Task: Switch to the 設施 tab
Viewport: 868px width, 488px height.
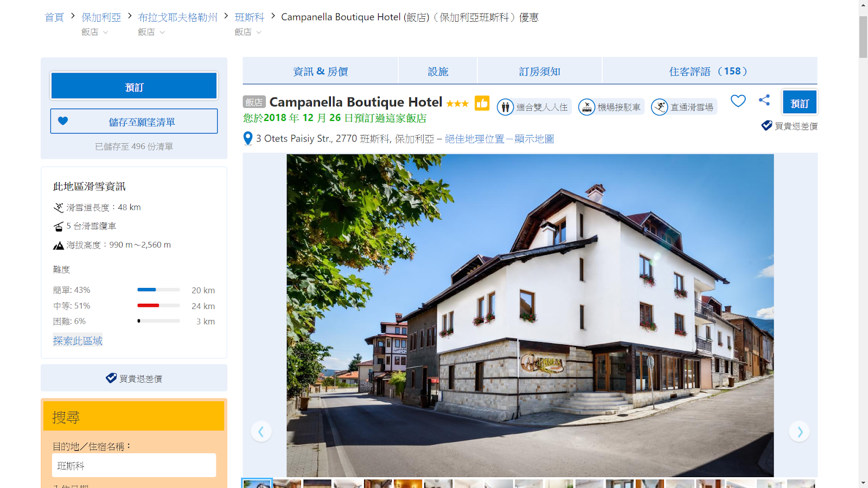Action: point(438,71)
